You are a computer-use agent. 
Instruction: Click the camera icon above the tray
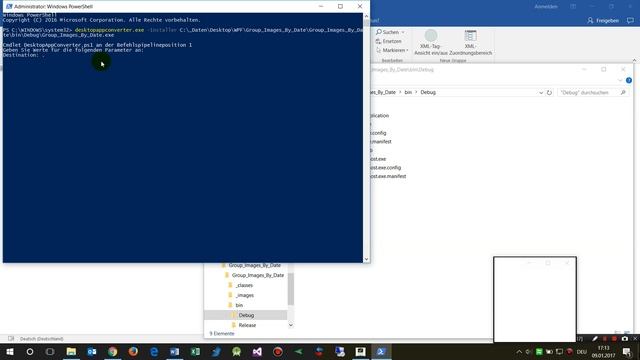(624, 339)
